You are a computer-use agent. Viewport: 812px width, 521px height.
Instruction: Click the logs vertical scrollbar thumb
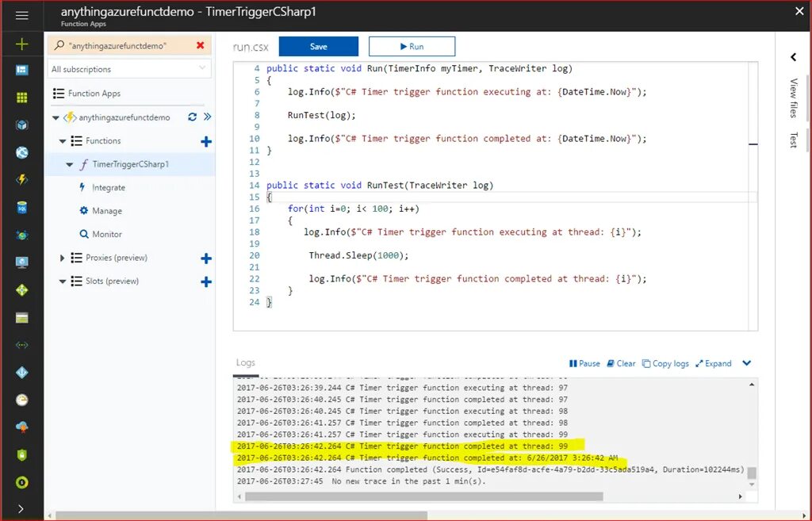point(752,473)
